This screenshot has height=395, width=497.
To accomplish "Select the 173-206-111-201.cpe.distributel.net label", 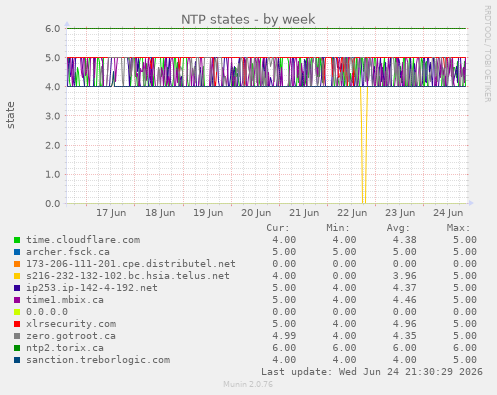I will coord(131,264).
